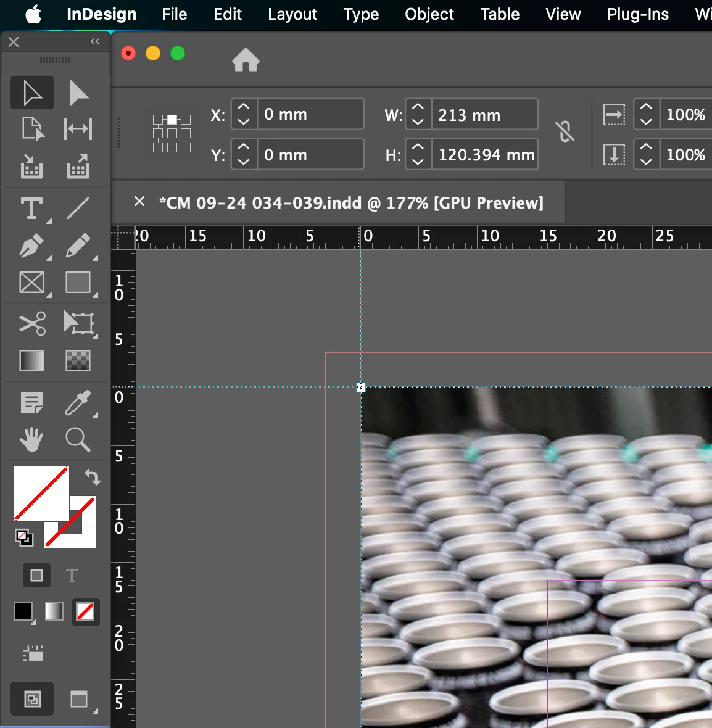Image resolution: width=712 pixels, height=728 pixels.
Task: Select the Eyedropper tool
Action: pyautogui.click(x=78, y=402)
